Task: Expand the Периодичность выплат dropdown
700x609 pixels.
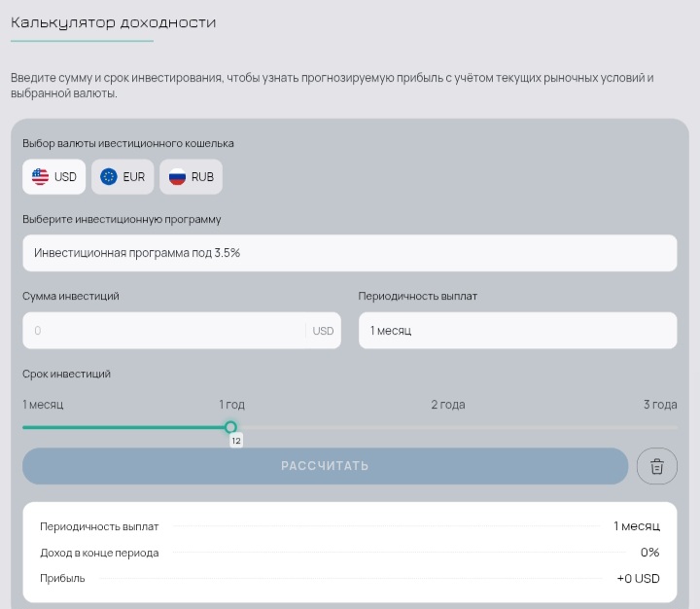Action: point(517,331)
